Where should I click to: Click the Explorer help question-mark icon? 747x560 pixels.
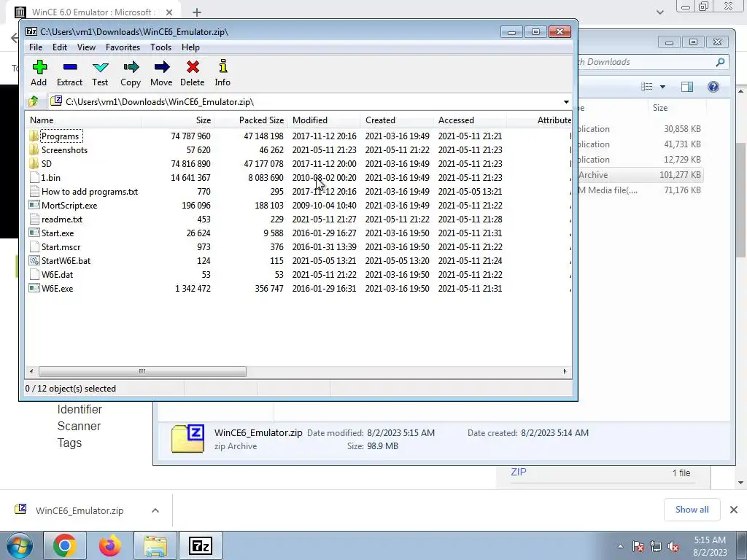(x=713, y=87)
